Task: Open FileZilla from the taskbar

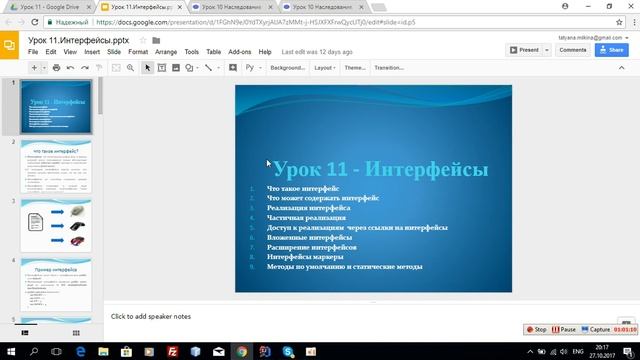Action: pyautogui.click(x=172, y=351)
